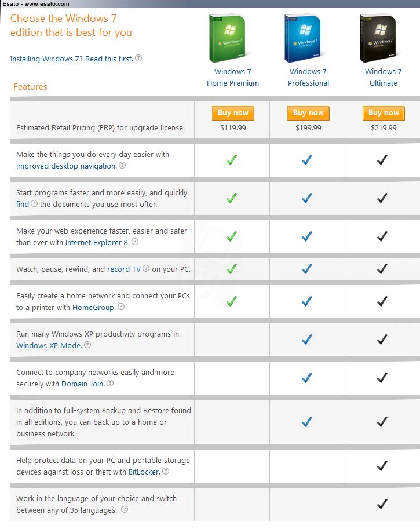Click the Windows 7 Ultimate title link
Image resolution: width=420 pixels, height=529 pixels.
point(384,77)
